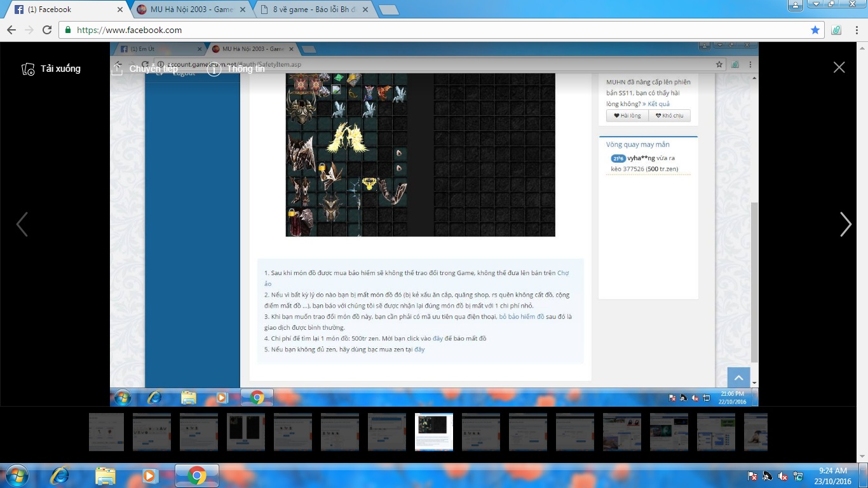
Task: Go to the previous photo arrow
Action: [22, 224]
